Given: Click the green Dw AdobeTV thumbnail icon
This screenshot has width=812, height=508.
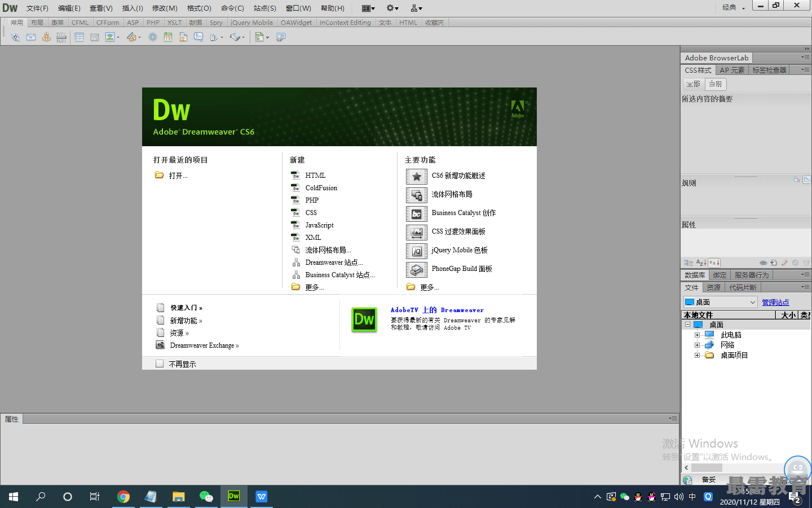Looking at the screenshot, I should pyautogui.click(x=364, y=319).
